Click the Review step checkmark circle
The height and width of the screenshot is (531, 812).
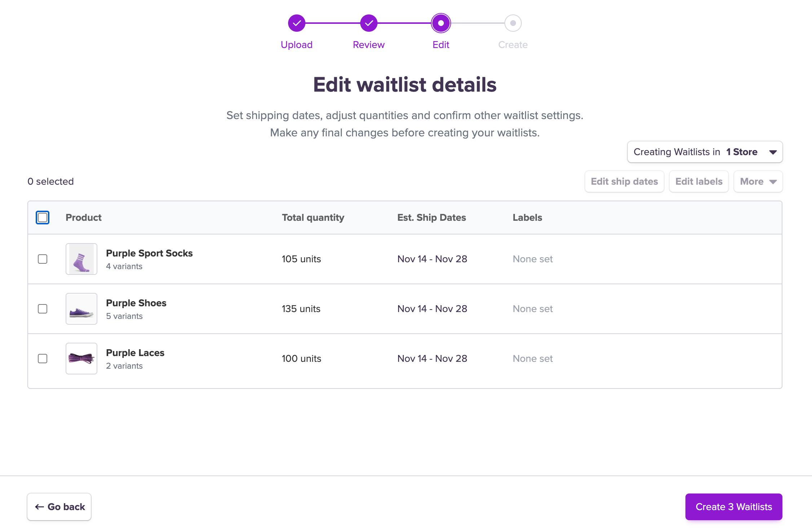click(x=369, y=23)
